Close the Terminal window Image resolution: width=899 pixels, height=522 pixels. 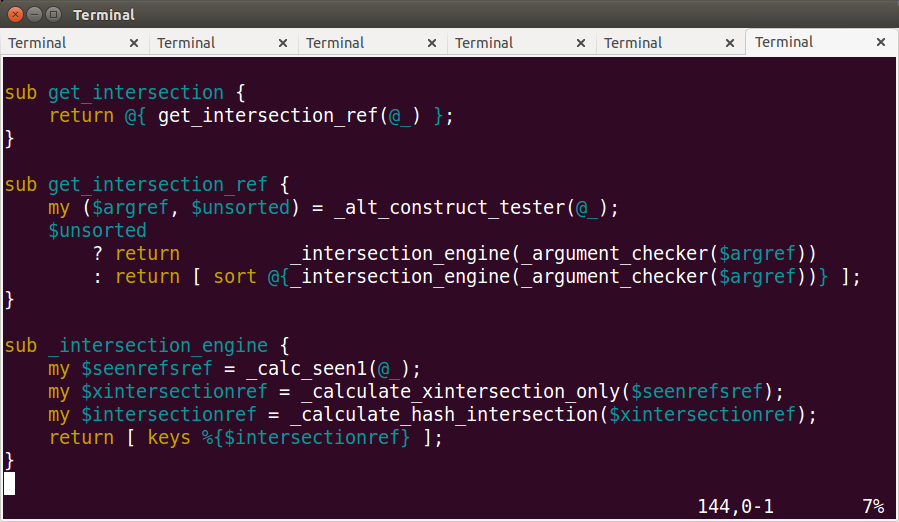[x=14, y=14]
